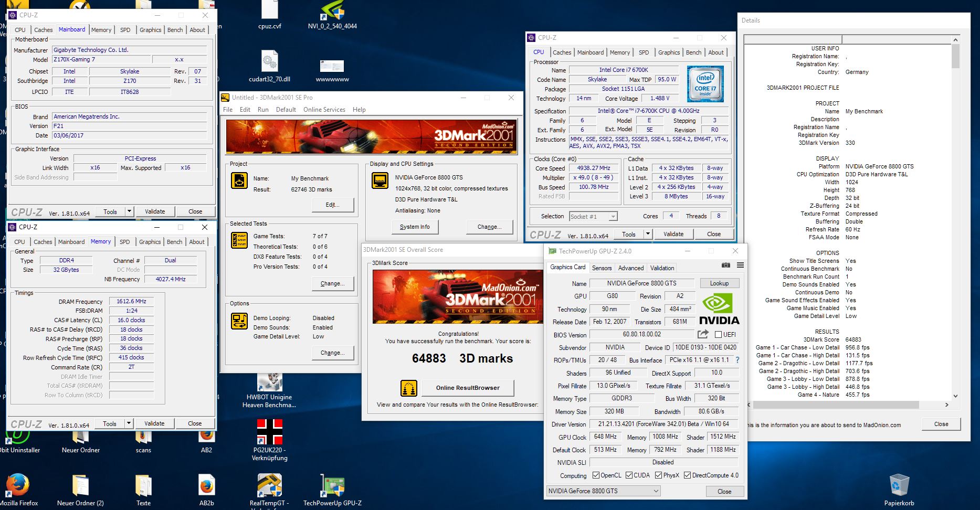Select the cudart32_70.dll desktop file
Screen dimensions: 980x510
coord(269,66)
